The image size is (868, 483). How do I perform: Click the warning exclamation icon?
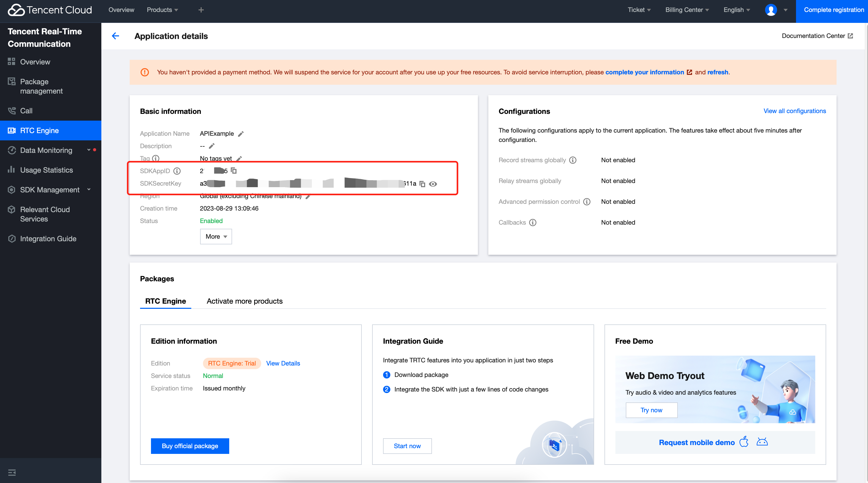point(144,72)
